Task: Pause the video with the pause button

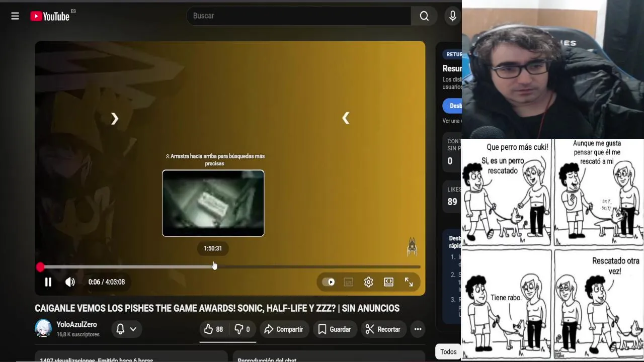Action: click(x=48, y=282)
